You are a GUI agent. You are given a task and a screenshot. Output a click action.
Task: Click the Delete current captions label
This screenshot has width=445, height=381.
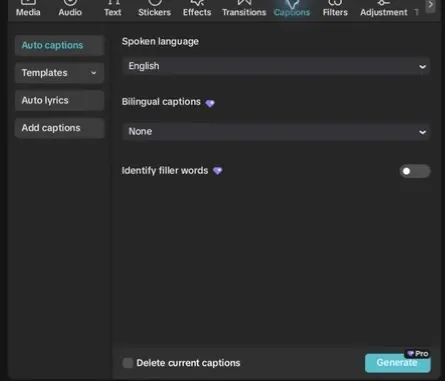pos(188,363)
